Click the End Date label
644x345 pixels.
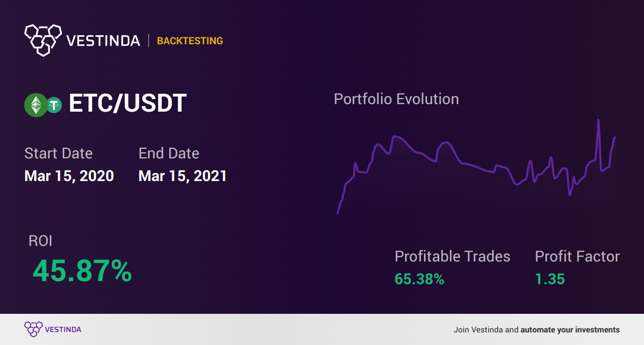click(169, 153)
